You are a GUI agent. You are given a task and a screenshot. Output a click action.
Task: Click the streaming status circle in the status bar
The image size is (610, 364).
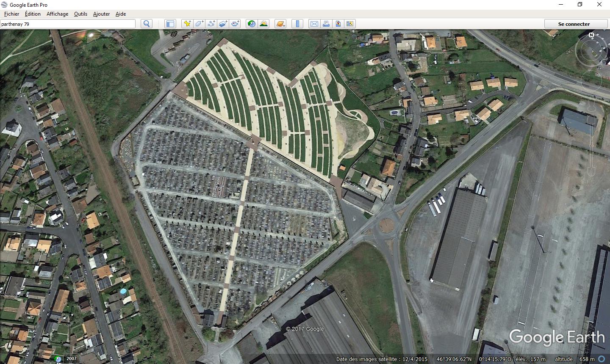tap(602, 359)
